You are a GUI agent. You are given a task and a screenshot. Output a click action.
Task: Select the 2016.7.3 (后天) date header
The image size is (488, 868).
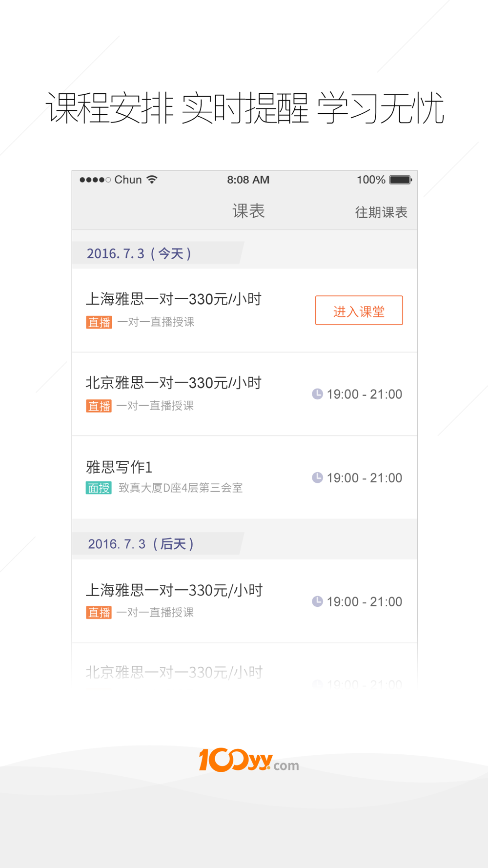click(x=141, y=544)
